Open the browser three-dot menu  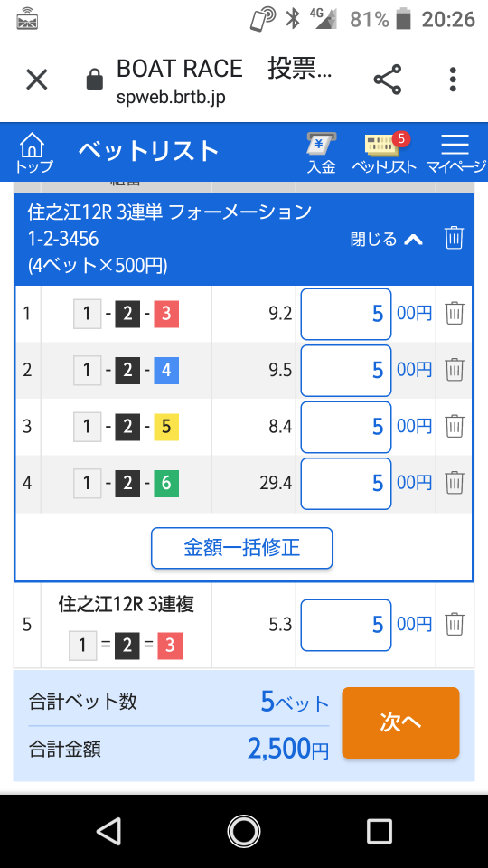pyautogui.click(x=453, y=80)
